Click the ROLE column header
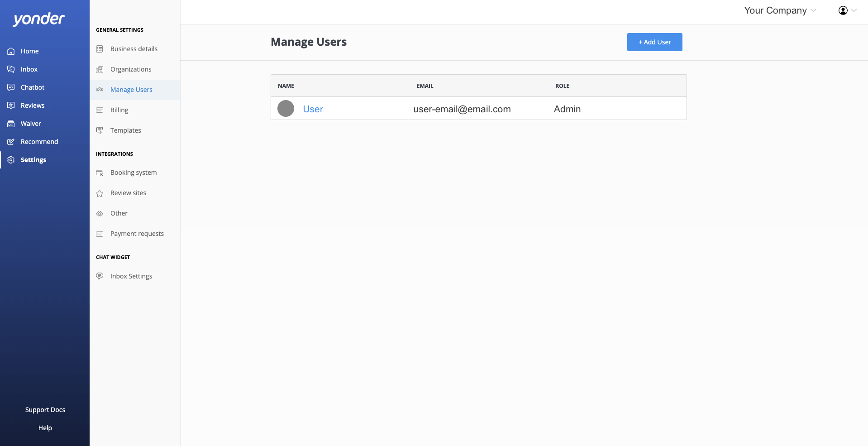The width and height of the screenshot is (868, 446). [563, 86]
